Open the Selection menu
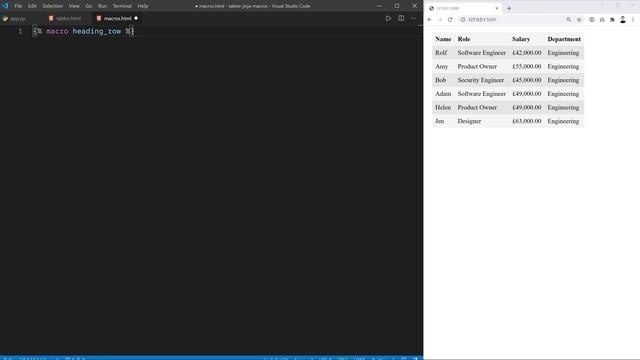 53,6
